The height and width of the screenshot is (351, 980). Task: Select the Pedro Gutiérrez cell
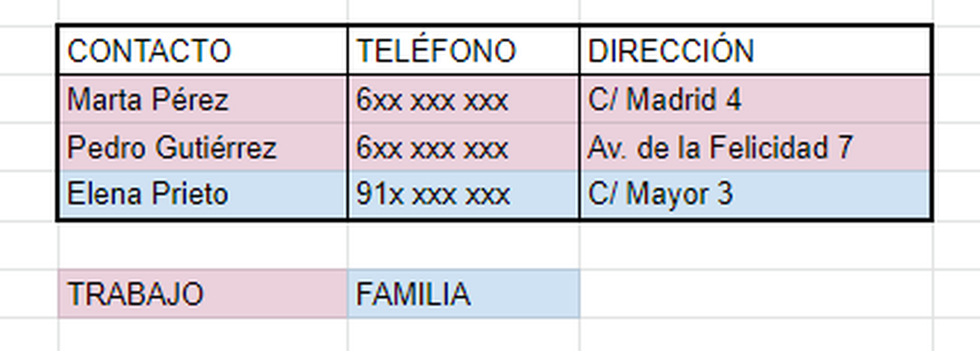pos(202,147)
